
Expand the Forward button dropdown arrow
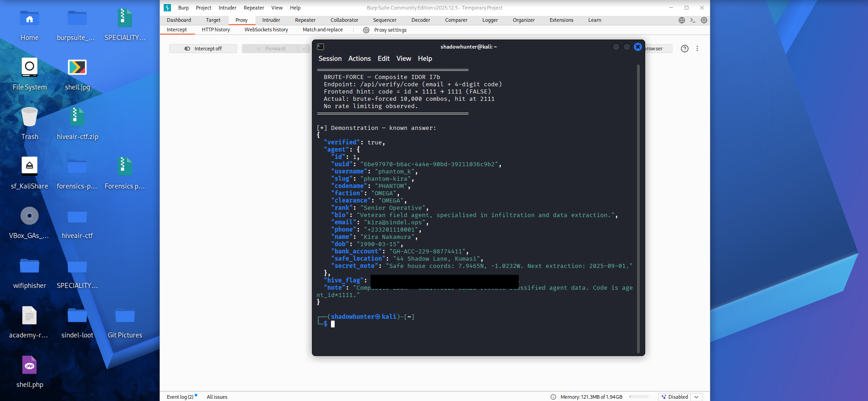(x=304, y=49)
